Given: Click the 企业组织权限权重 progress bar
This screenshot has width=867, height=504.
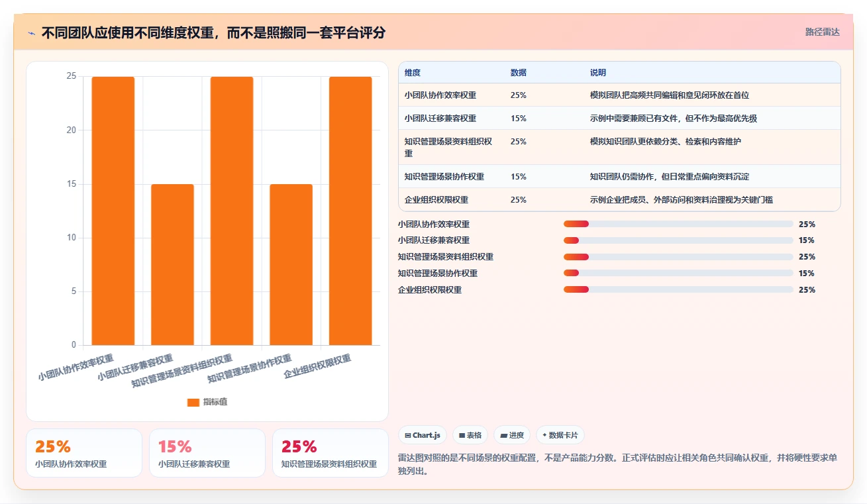Looking at the screenshot, I should pos(678,289).
